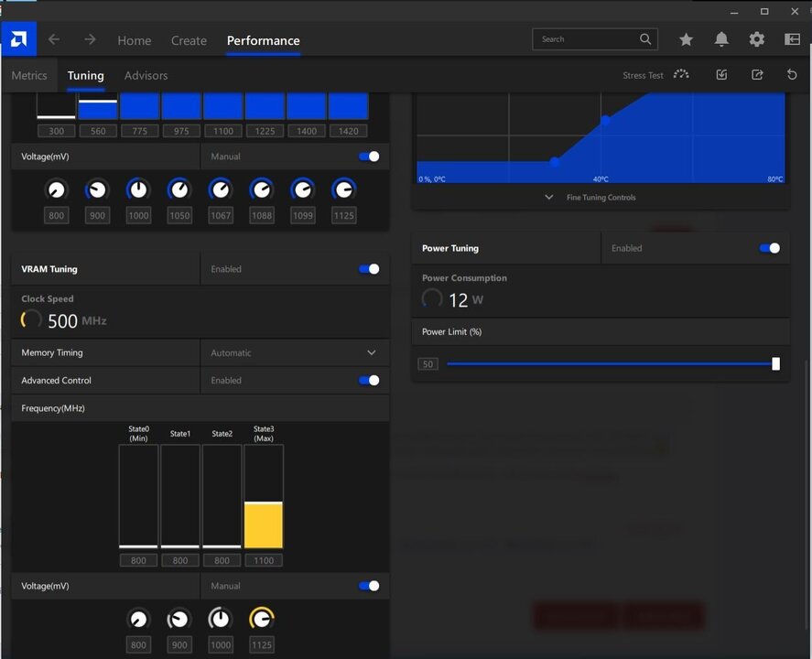Click the AMD logo icon
The width and height of the screenshot is (812, 659).
pos(18,39)
